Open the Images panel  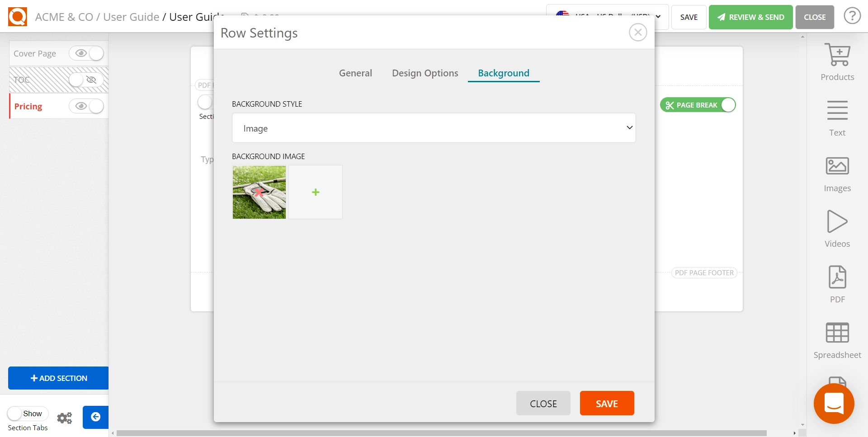837,173
